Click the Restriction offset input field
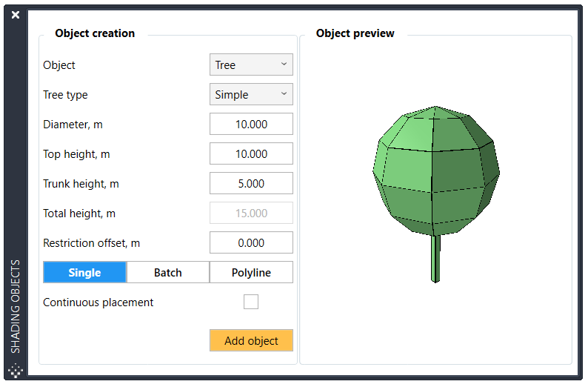 [251, 243]
